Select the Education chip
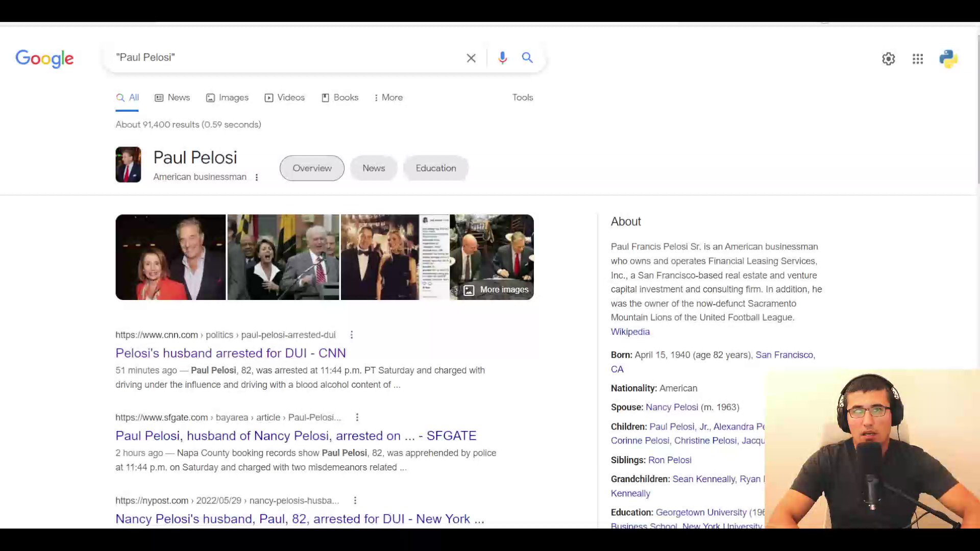 point(436,168)
